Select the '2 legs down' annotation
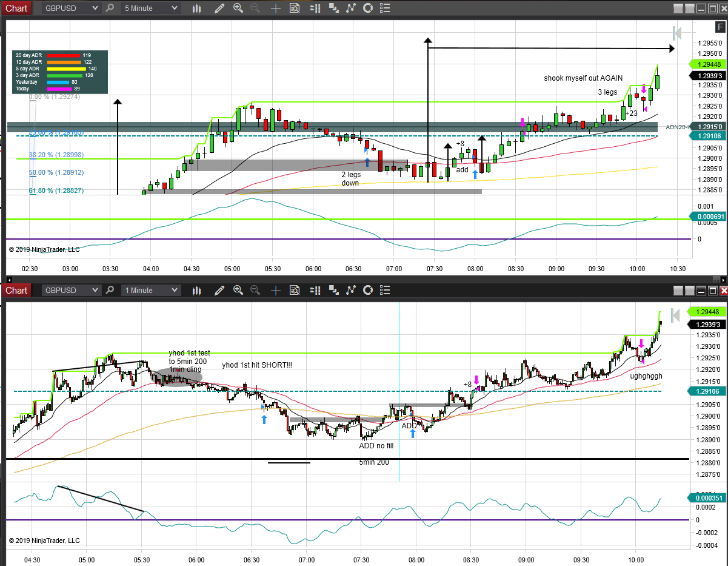Screen dimensions: 728x566 click(x=350, y=179)
